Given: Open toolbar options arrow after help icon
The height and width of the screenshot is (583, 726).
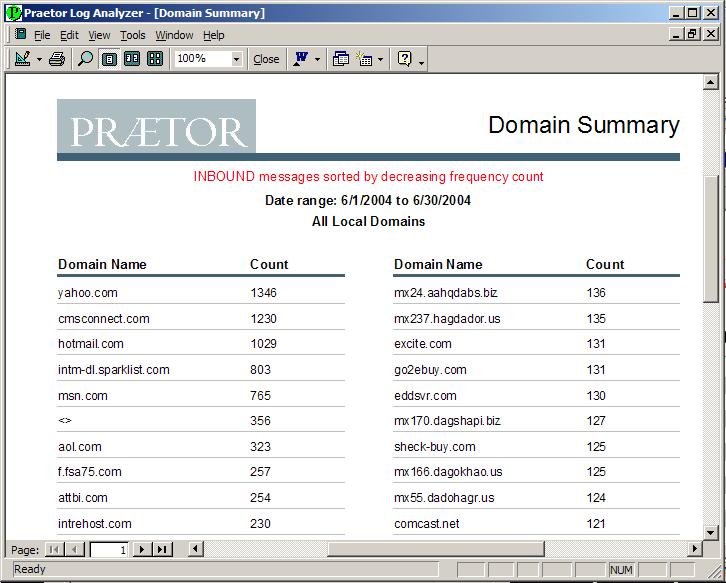Looking at the screenshot, I should [x=421, y=62].
